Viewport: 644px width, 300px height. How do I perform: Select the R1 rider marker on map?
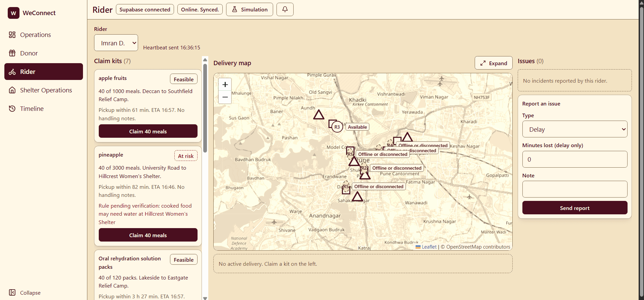(x=350, y=154)
